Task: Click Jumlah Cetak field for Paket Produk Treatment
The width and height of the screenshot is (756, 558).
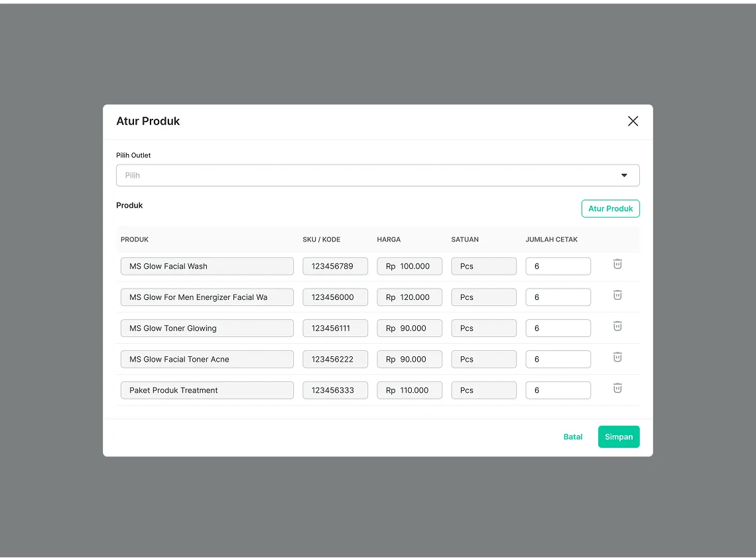Action: pos(558,390)
